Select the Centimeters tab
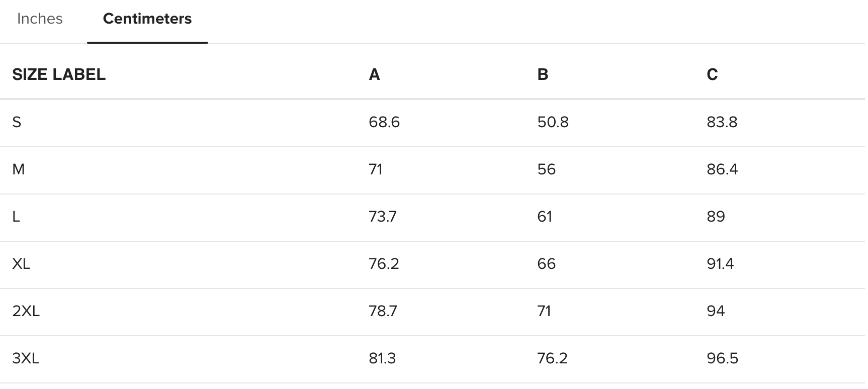This screenshot has width=868, height=389. tap(147, 19)
